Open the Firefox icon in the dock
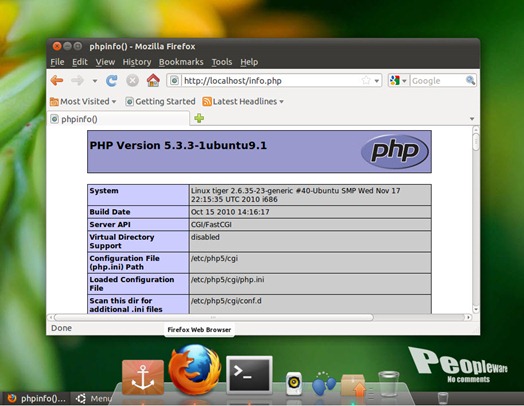 194,370
